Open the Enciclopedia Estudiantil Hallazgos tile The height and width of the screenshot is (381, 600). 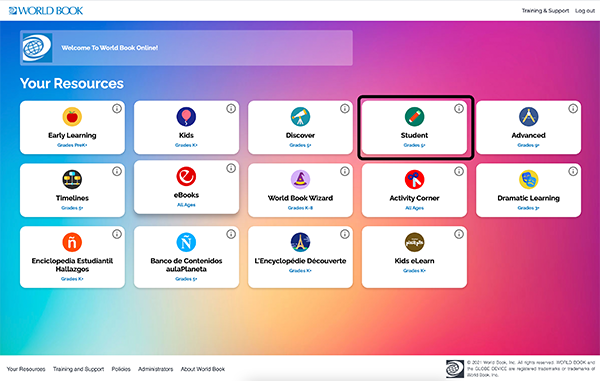pos(72,257)
